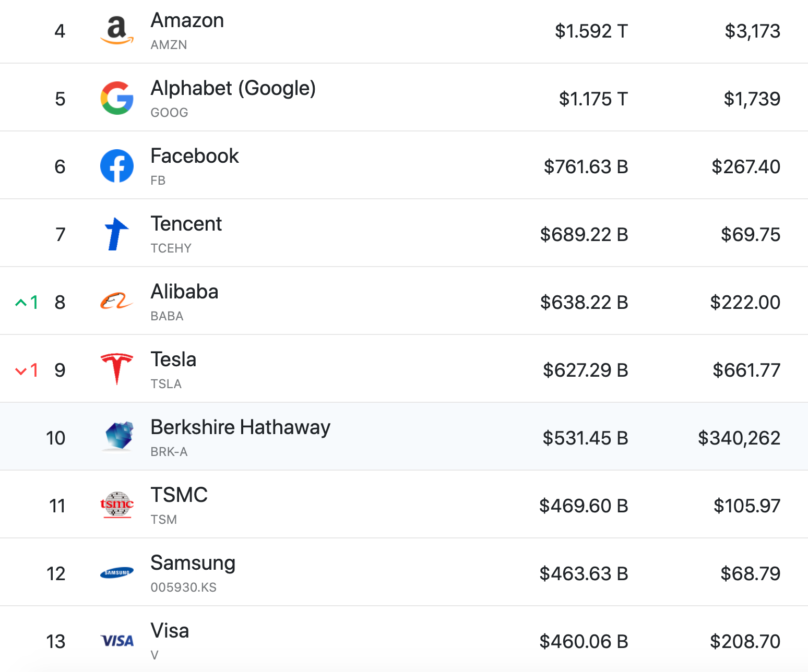
Task: Click the Tesla logo icon
Action: pos(117,369)
